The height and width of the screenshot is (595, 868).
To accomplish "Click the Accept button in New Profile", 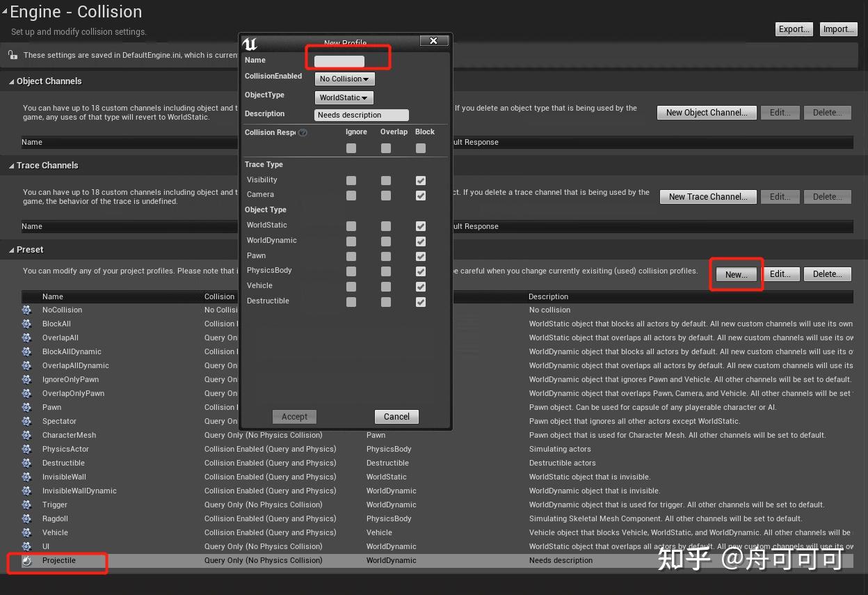I will [x=294, y=417].
